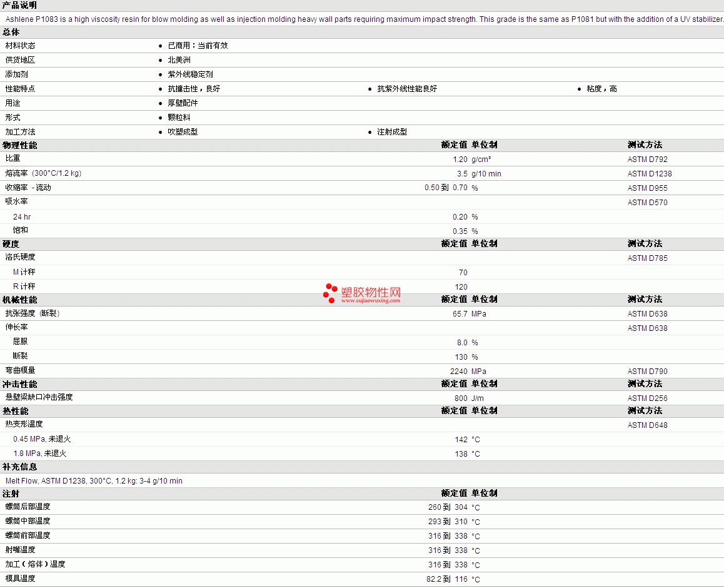Image resolution: width=724 pixels, height=588 pixels.
Task: Click the 抗撞击性，良好 feature
Action: [194, 89]
